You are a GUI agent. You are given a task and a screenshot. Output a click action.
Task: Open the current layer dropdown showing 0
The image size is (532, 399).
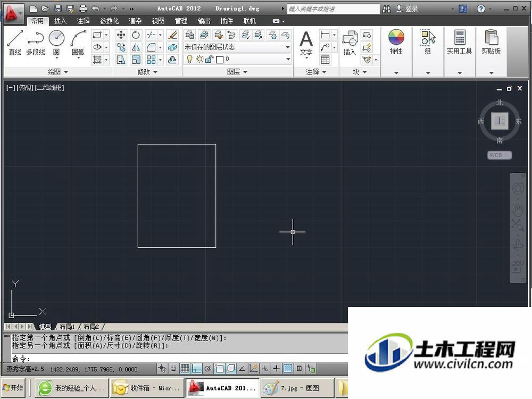[237, 60]
